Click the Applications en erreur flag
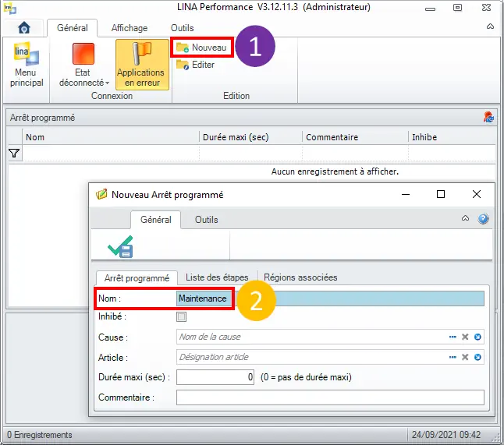504x445 pixels. pyautogui.click(x=141, y=65)
